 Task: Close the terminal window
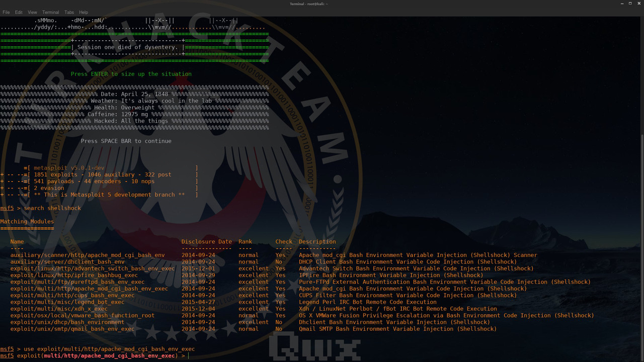pos(639,4)
